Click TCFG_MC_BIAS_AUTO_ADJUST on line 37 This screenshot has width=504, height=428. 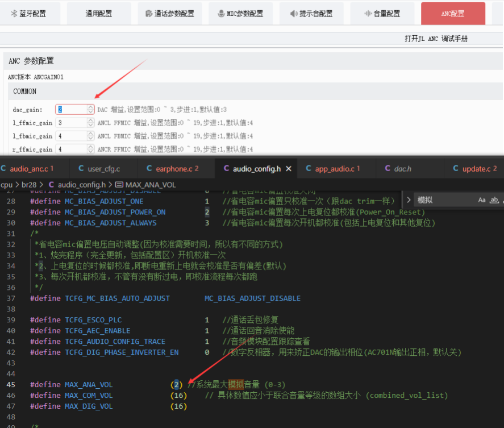point(117,298)
